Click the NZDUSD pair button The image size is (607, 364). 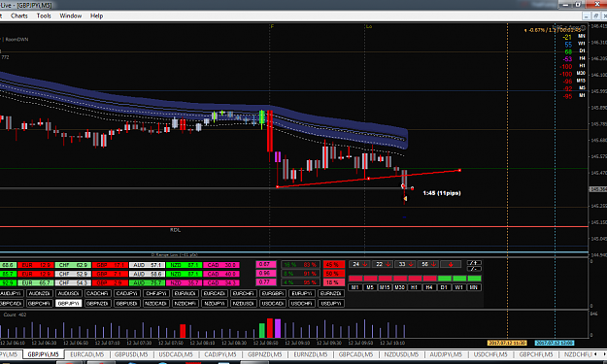(x=244, y=304)
